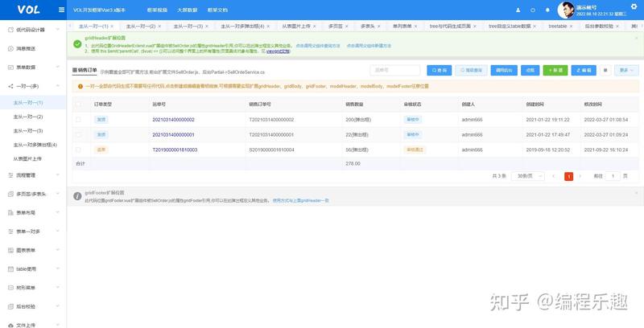Switch to the 主从一对一(3) tab
This screenshot has width=644, height=328.
coord(188,27)
